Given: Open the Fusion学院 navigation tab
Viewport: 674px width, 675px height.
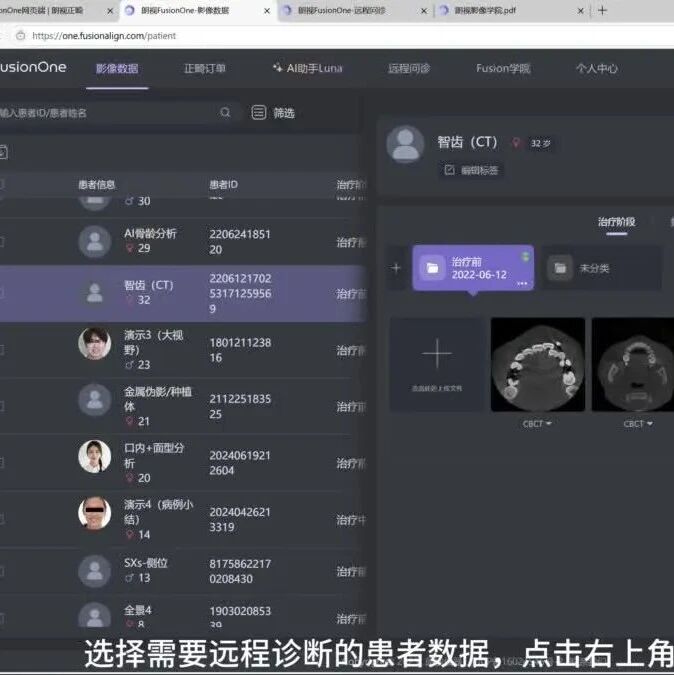Looking at the screenshot, I should point(503,68).
